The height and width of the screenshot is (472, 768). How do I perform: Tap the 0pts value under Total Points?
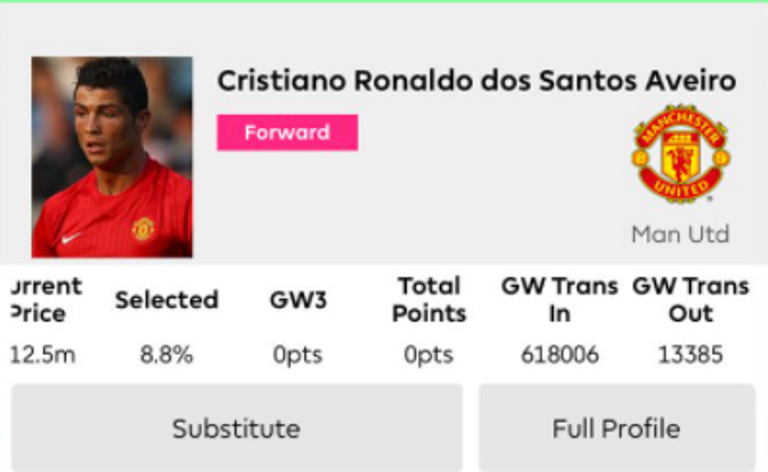coord(429,355)
